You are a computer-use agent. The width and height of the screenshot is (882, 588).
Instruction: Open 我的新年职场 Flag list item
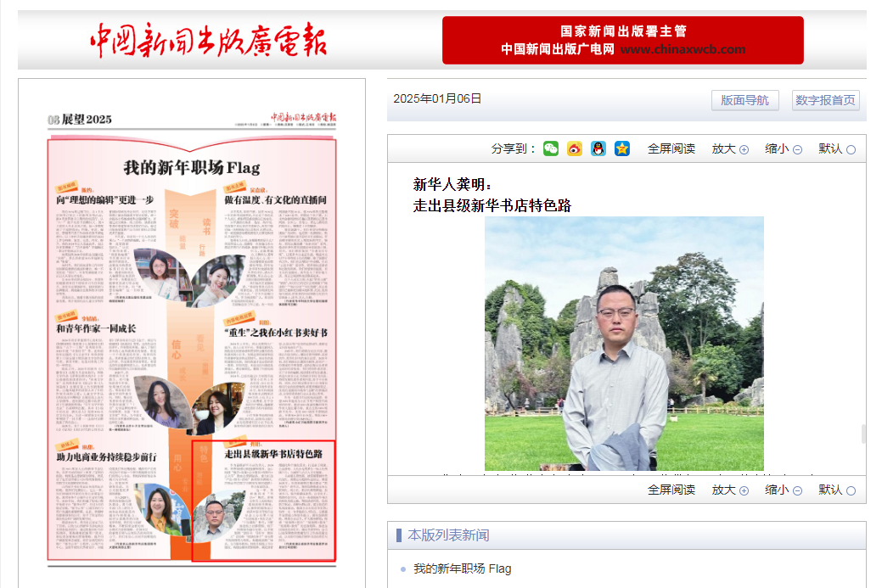(462, 568)
